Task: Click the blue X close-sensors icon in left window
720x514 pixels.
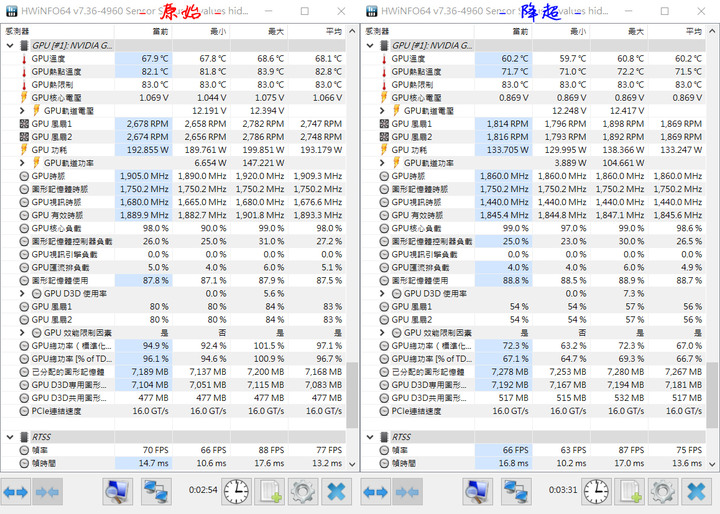Action: 336,492
